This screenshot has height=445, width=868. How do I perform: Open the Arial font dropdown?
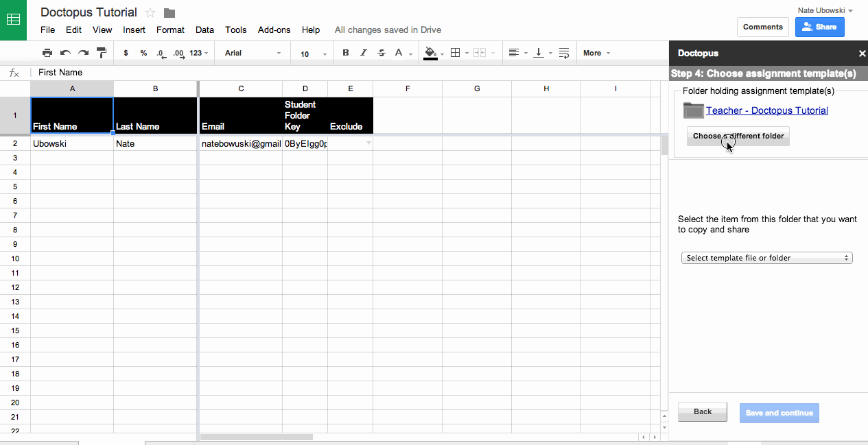click(253, 53)
